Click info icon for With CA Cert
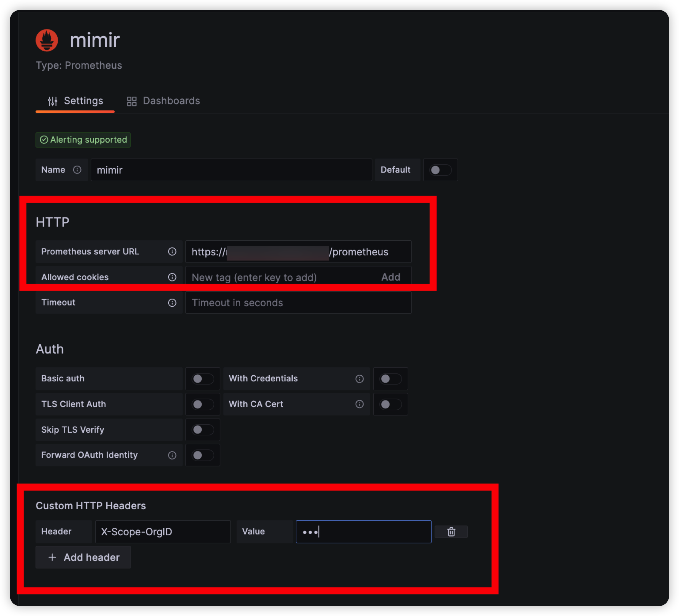This screenshot has width=679, height=616. pyautogui.click(x=359, y=404)
